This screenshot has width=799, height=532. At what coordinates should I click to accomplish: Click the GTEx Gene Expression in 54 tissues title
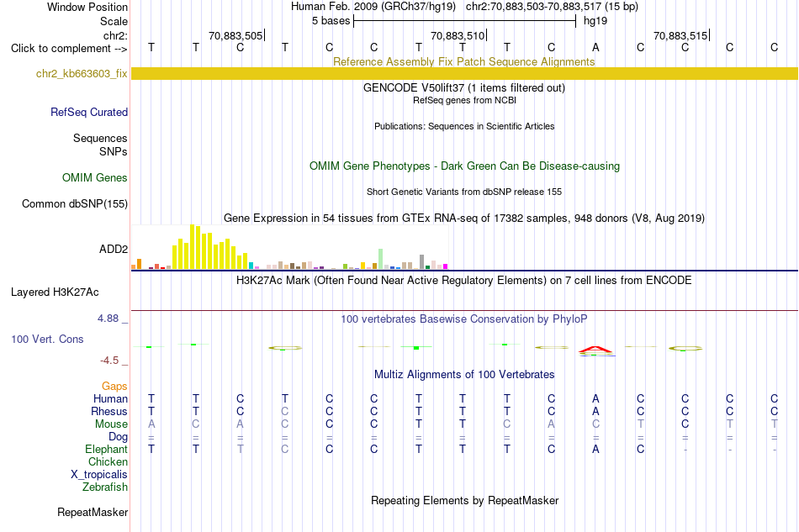click(463, 218)
